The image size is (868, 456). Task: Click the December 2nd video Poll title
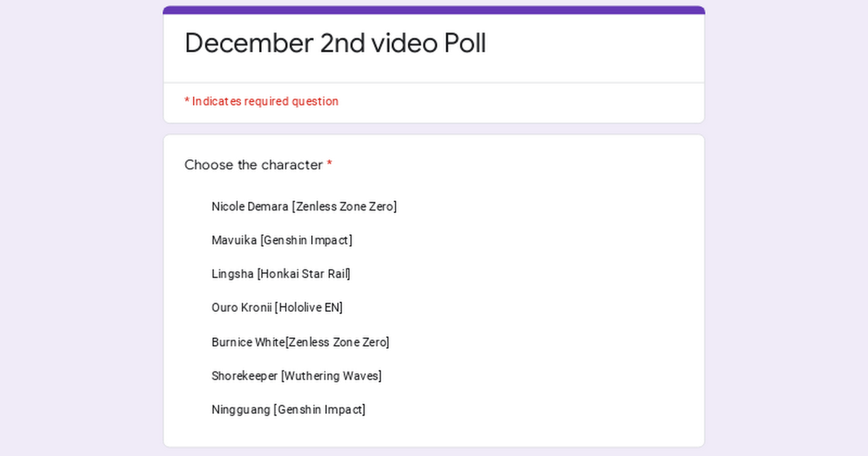[x=335, y=43]
